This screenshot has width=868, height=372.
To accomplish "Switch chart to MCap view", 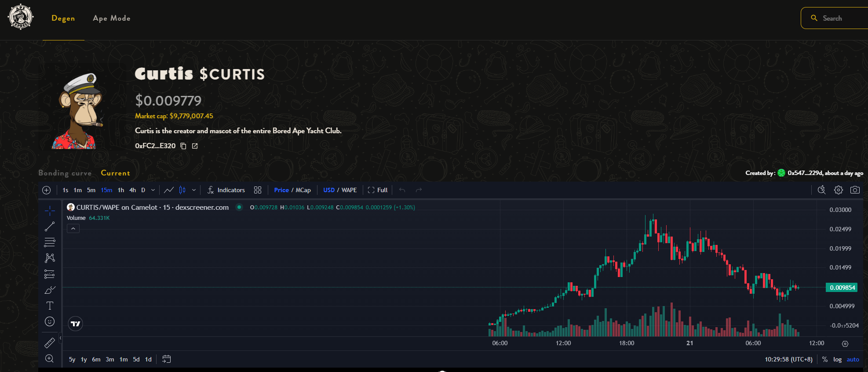I will coord(303,190).
